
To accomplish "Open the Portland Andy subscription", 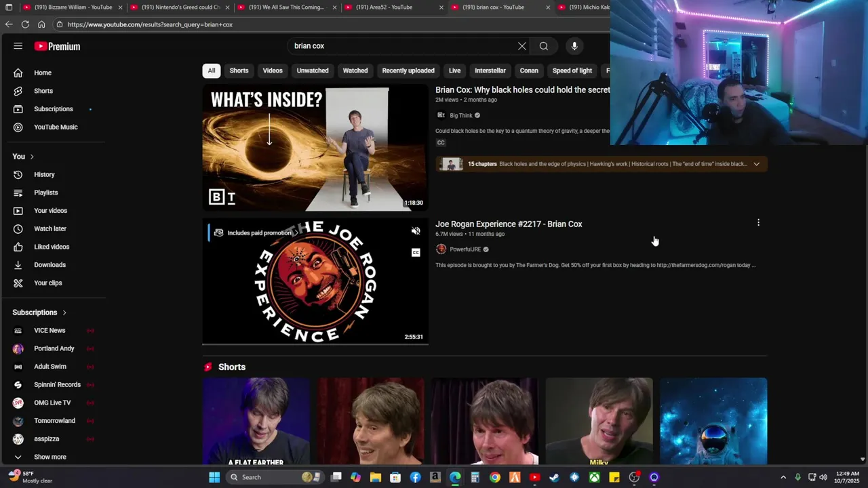I will (x=54, y=348).
